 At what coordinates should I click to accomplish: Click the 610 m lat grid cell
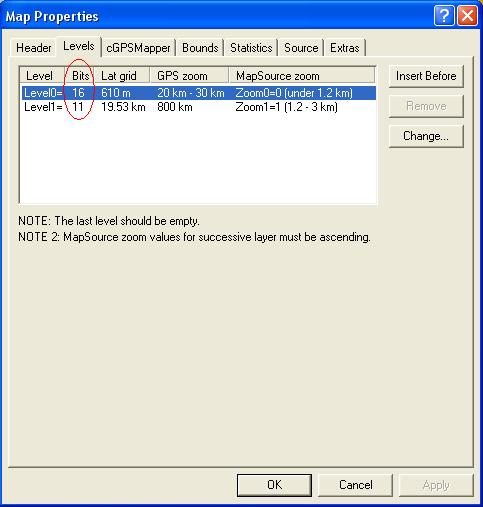pos(116,93)
